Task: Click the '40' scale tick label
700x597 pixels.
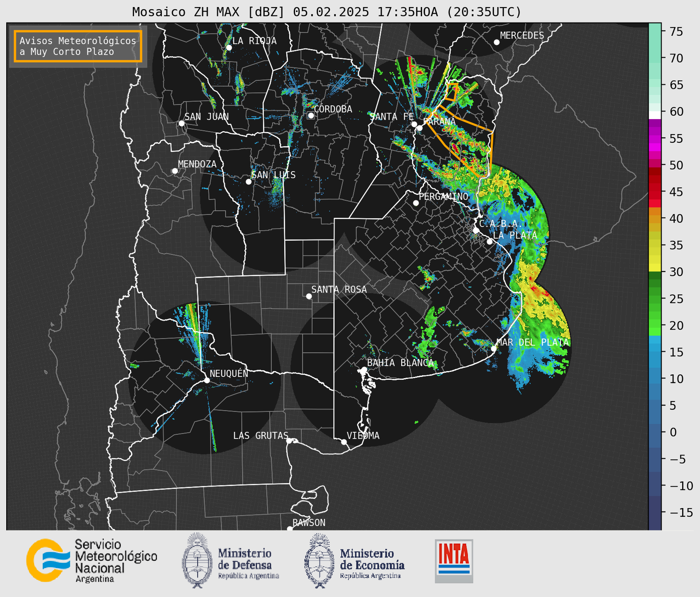Action: (676, 218)
